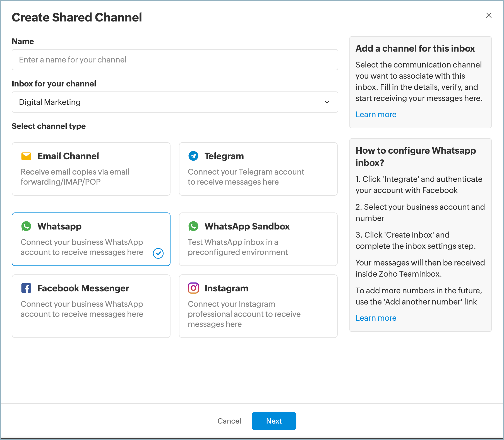The height and width of the screenshot is (440, 504).
Task: Pick the Email Channel card title
Action: coord(68,156)
